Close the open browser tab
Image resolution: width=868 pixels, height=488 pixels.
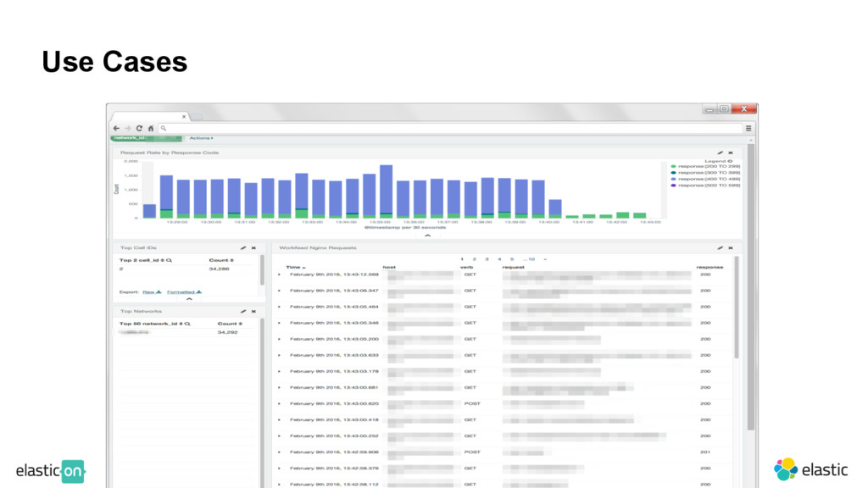[x=184, y=117]
